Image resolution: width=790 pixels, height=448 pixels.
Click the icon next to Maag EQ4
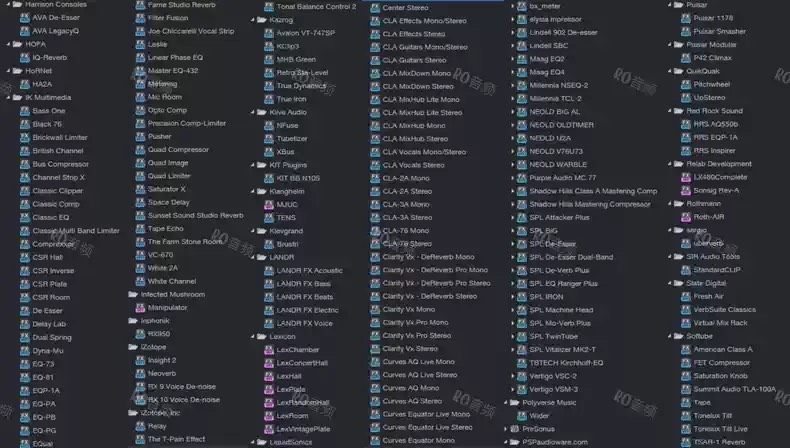click(522, 72)
